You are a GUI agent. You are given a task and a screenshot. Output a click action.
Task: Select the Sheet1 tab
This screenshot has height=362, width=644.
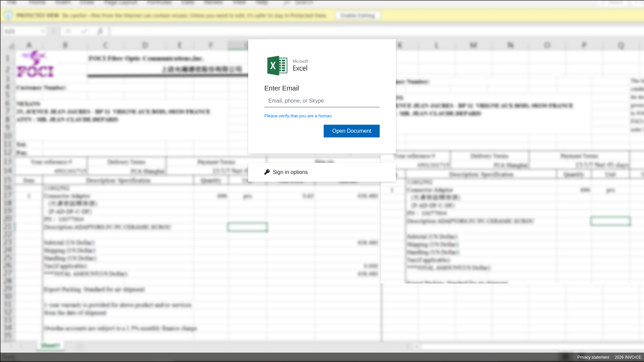click(51, 346)
